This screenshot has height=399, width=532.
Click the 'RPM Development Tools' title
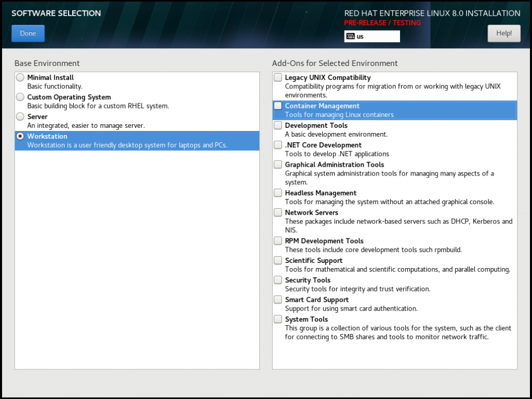[x=324, y=241]
